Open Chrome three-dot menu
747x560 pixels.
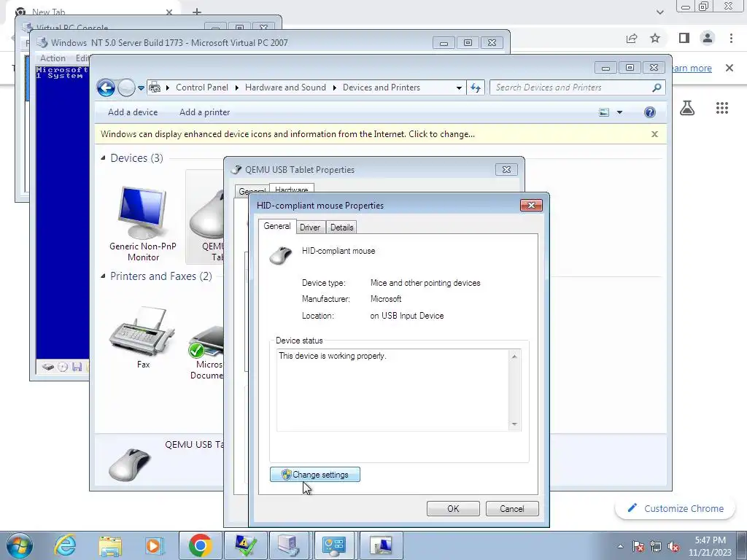click(x=731, y=38)
